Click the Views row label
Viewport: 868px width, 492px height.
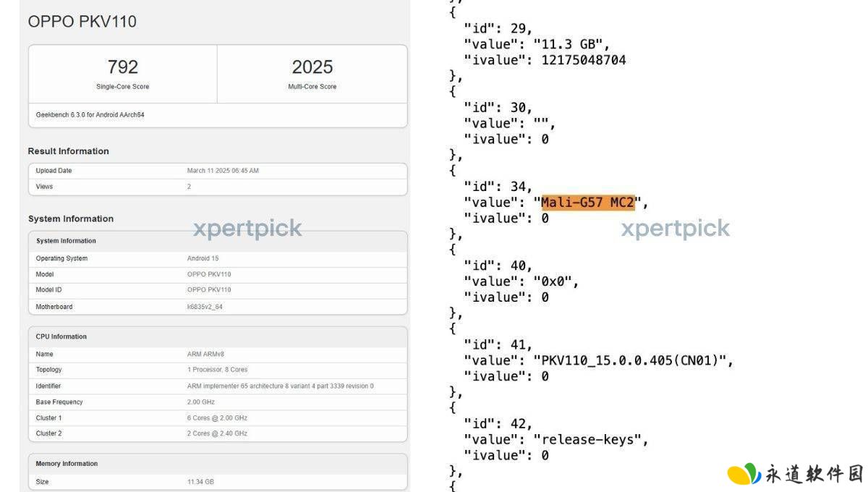point(44,187)
